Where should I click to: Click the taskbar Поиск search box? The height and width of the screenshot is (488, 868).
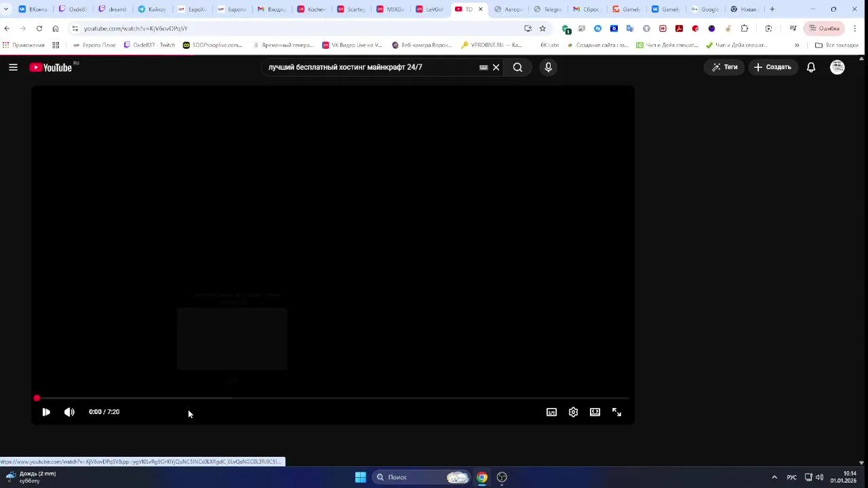pos(421,477)
